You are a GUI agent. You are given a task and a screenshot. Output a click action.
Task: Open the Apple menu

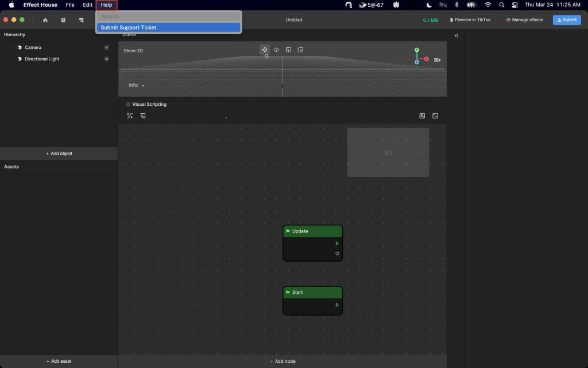tap(11, 5)
